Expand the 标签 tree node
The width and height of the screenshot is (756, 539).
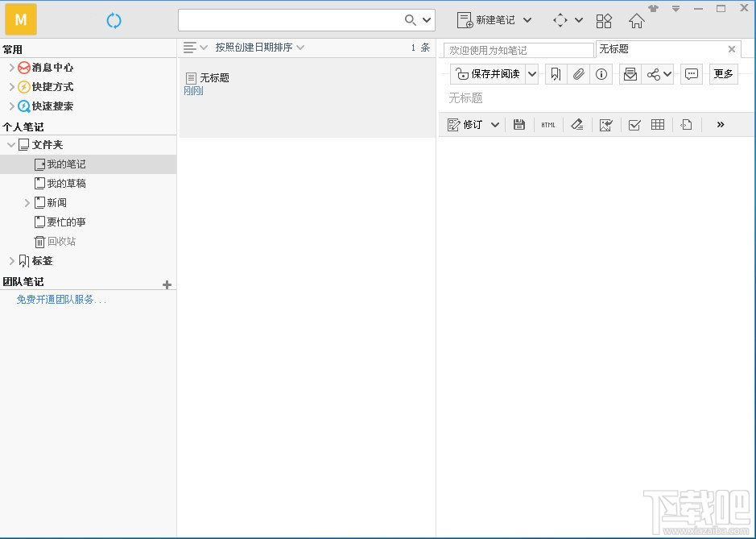(x=11, y=260)
